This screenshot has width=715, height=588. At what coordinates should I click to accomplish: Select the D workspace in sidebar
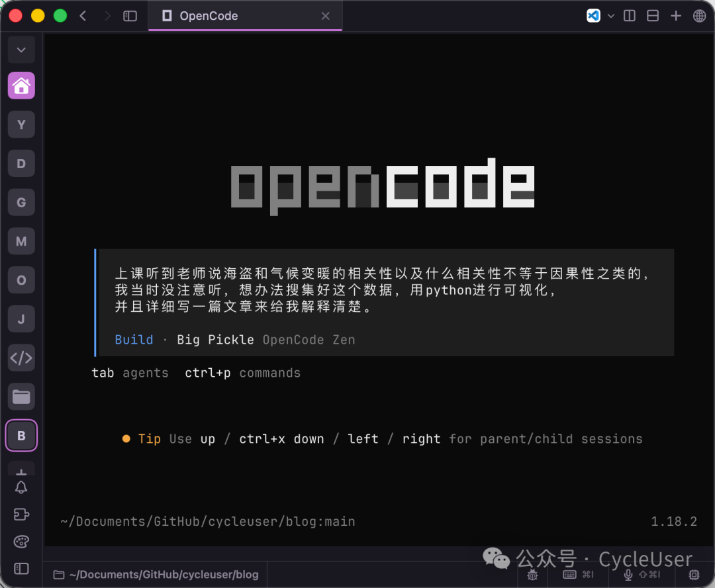21,164
